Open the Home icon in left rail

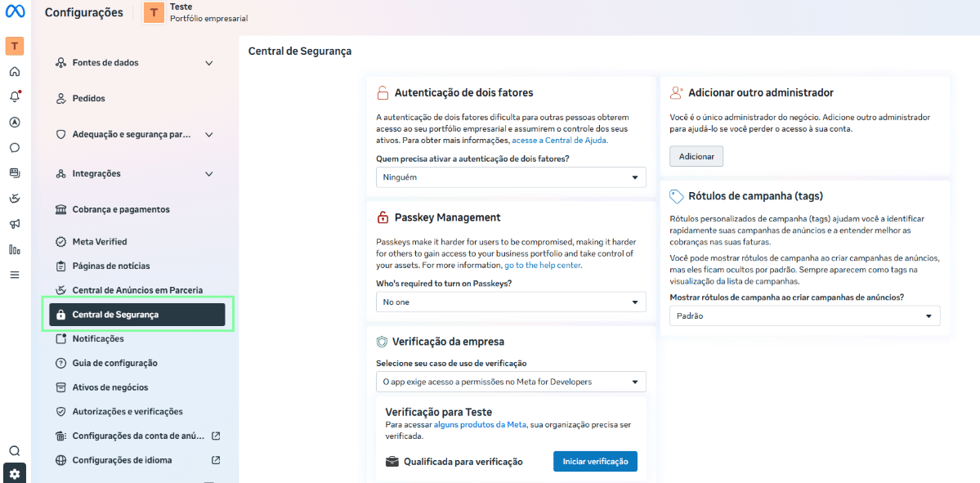[x=15, y=71]
